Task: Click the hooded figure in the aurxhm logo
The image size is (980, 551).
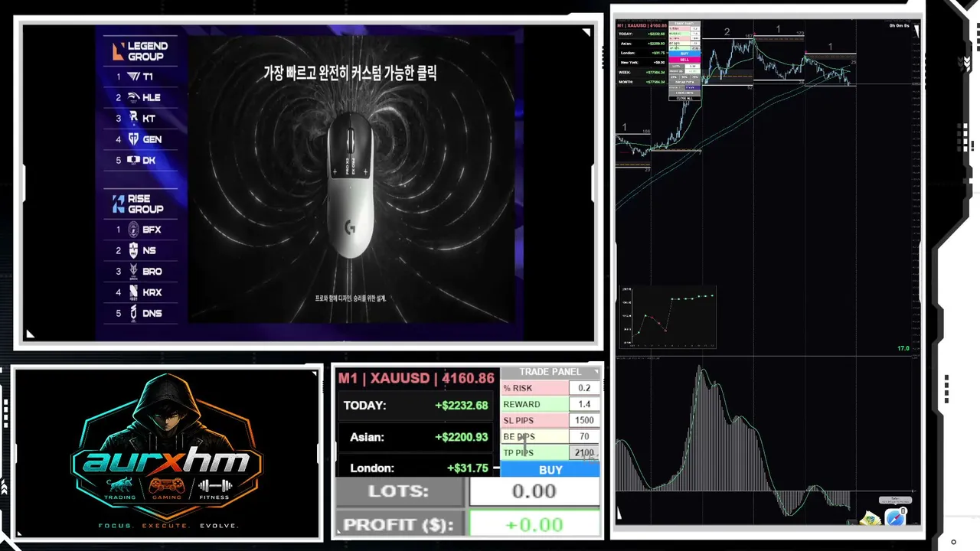Action: point(168,410)
